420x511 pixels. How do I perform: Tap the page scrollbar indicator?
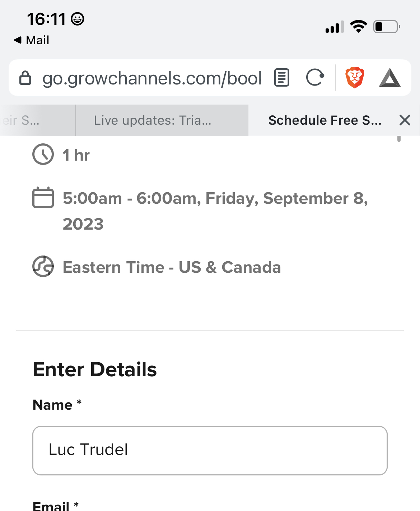[399, 139]
